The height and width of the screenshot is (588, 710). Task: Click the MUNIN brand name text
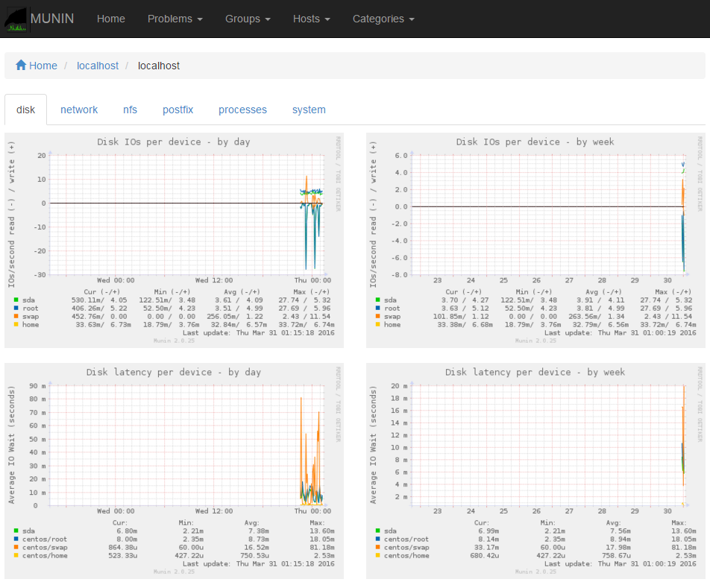[52, 19]
